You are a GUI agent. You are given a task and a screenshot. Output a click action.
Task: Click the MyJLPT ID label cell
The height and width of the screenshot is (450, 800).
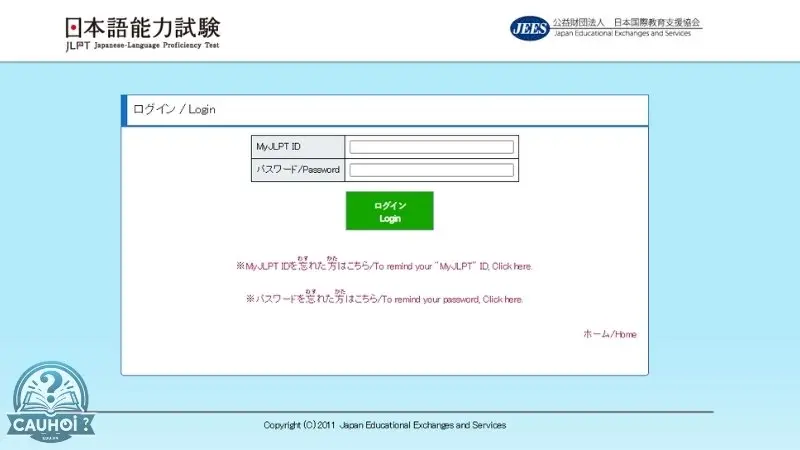[x=298, y=147]
